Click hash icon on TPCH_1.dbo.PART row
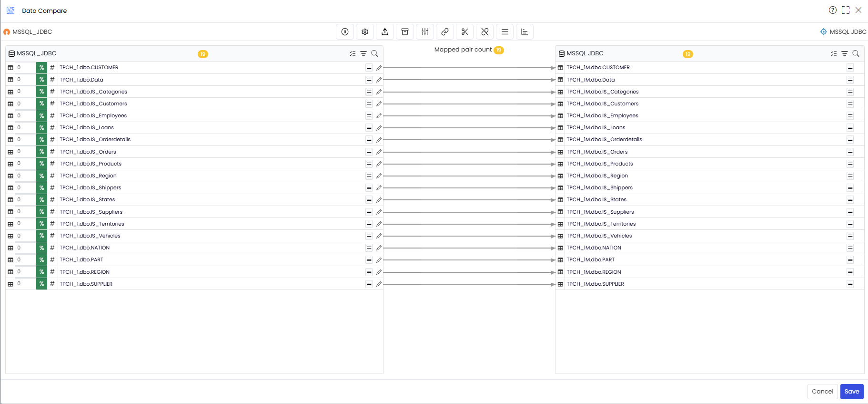Screen dimensions: 868x404 (52, 259)
